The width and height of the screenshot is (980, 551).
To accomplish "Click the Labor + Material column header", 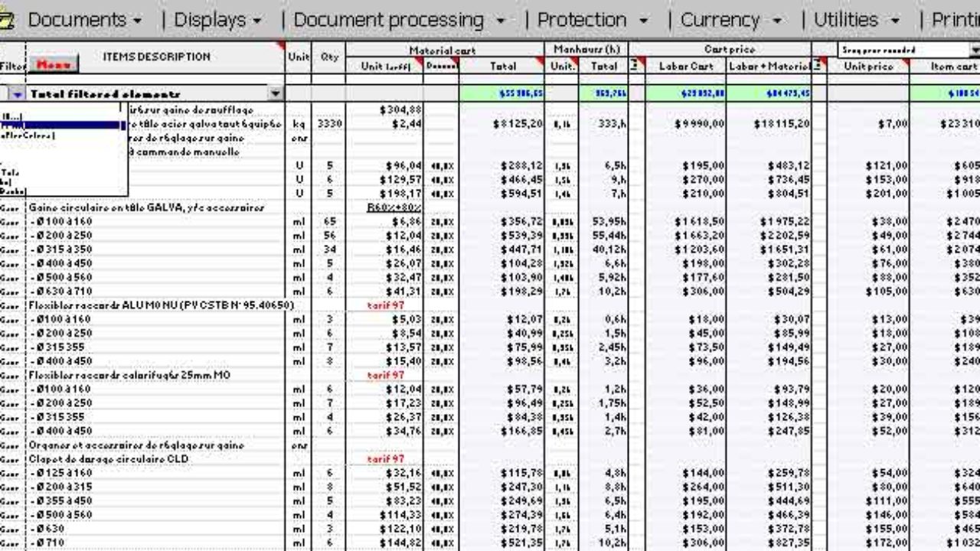I will point(769,67).
